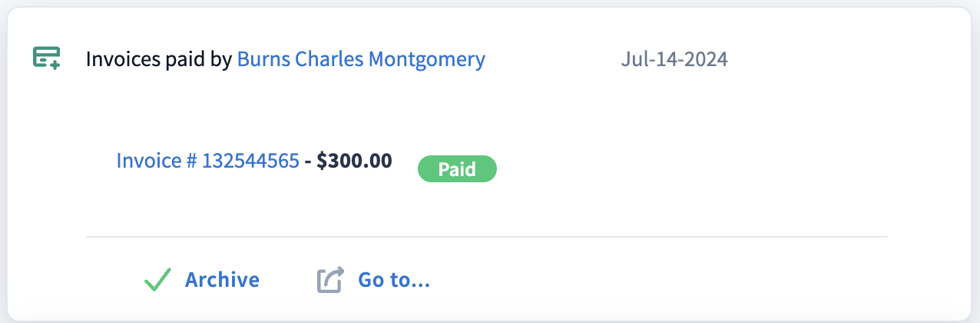Click the Go to... text label

click(x=394, y=280)
